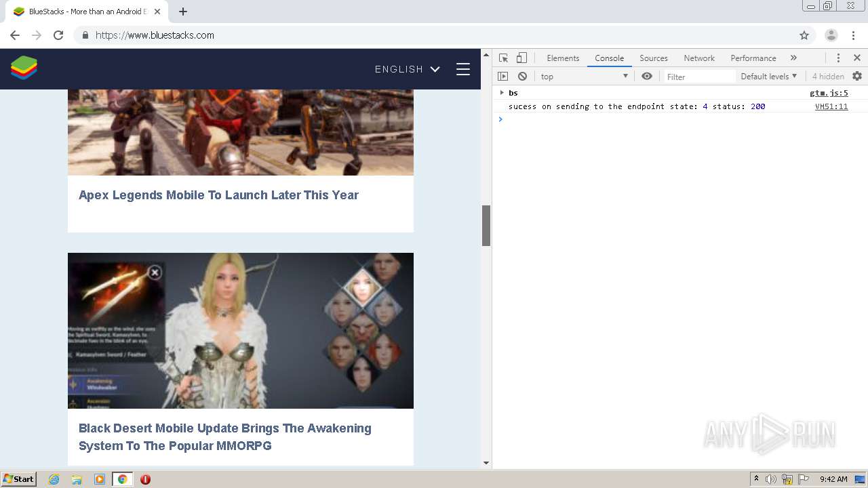Click the page vertical scrollbar thumb
Viewport: 868px width, 488px height.
pos(486,225)
